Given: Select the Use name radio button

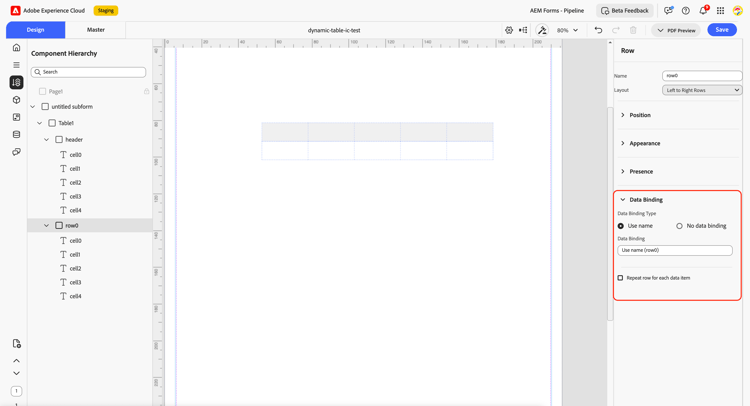Looking at the screenshot, I should point(620,226).
